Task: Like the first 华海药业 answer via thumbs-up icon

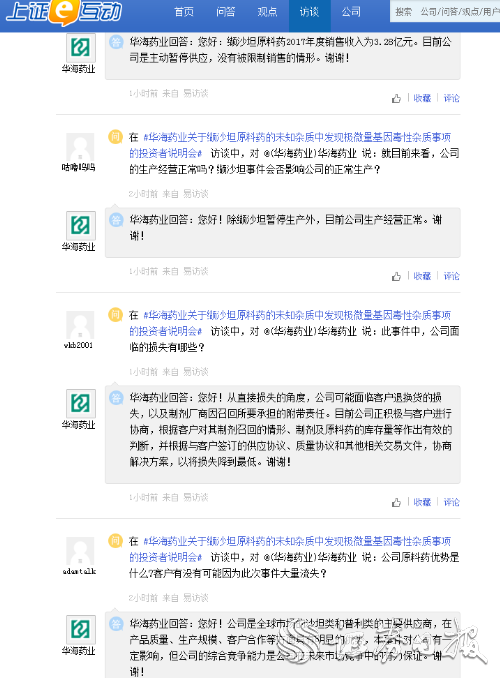Action: pos(396,99)
